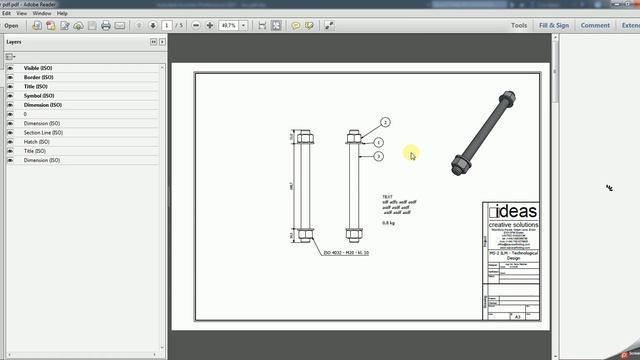Click Layers panel horizontal scroll-right arrow

155,355
